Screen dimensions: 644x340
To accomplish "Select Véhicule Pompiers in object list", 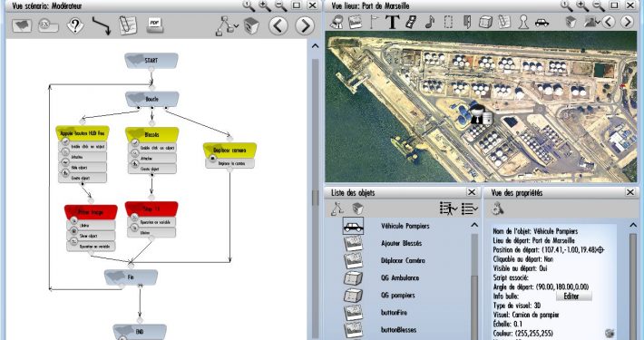I will pos(405,226).
